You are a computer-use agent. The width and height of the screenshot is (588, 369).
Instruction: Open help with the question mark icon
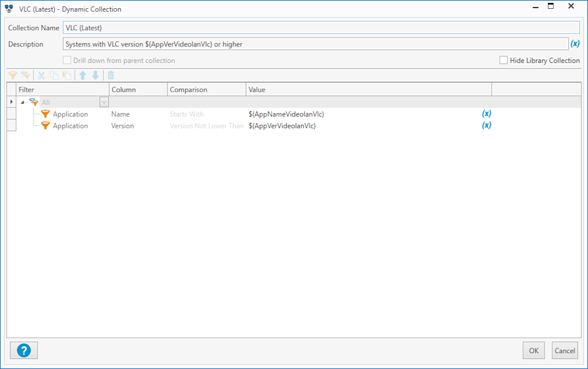coord(24,351)
